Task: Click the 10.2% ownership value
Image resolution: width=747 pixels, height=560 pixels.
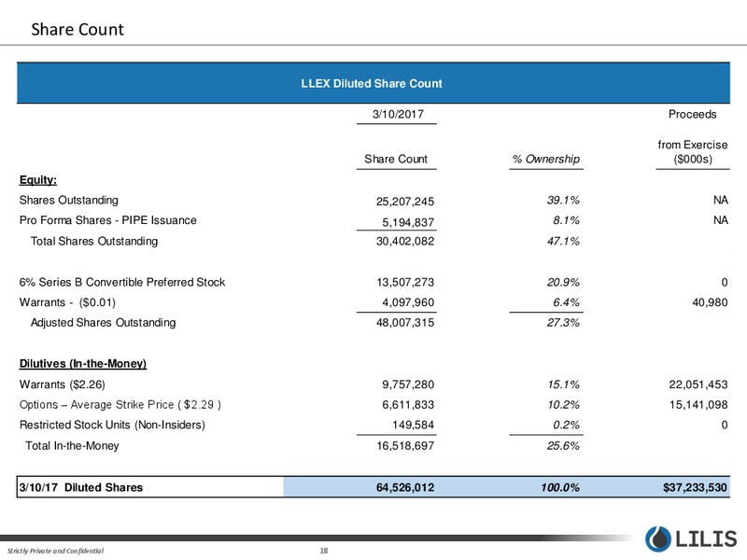Action: pyautogui.click(x=563, y=405)
